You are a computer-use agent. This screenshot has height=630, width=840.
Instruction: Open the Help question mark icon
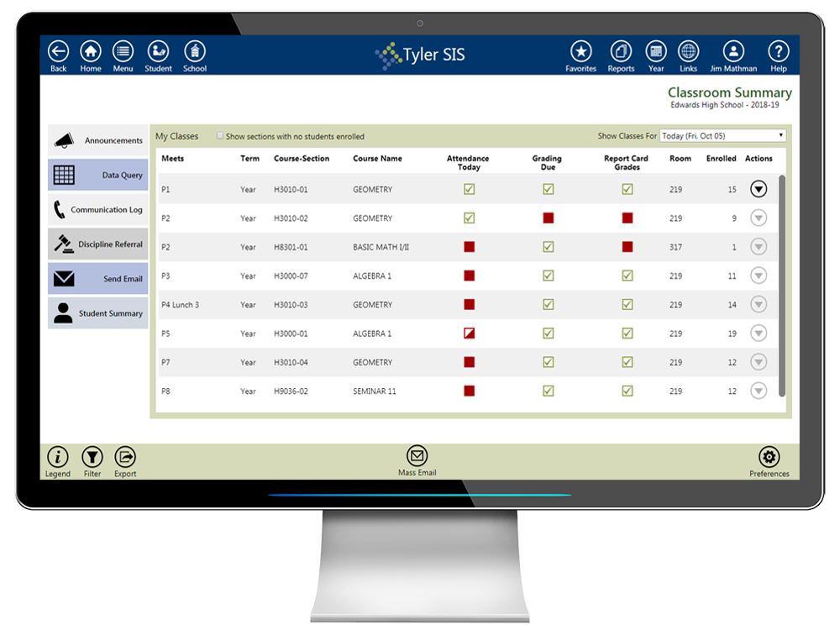(x=779, y=52)
